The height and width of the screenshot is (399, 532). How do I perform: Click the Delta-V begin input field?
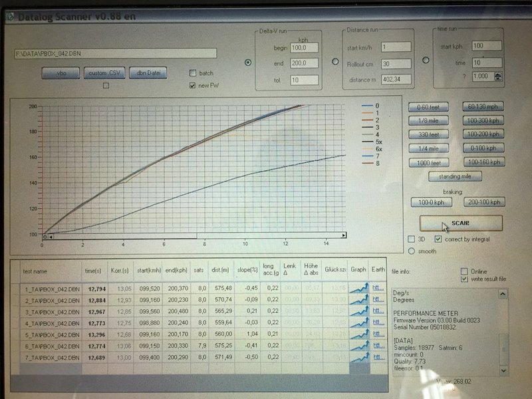pyautogui.click(x=305, y=48)
